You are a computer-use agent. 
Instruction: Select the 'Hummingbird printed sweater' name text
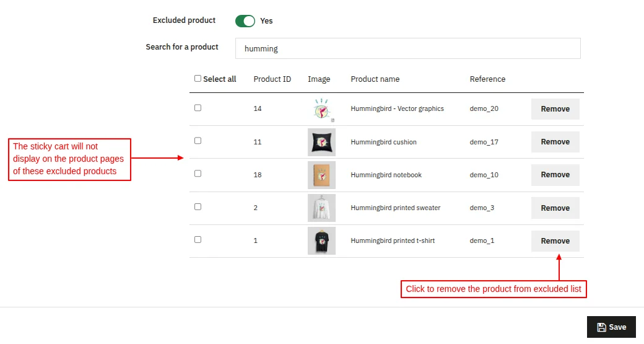(396, 208)
